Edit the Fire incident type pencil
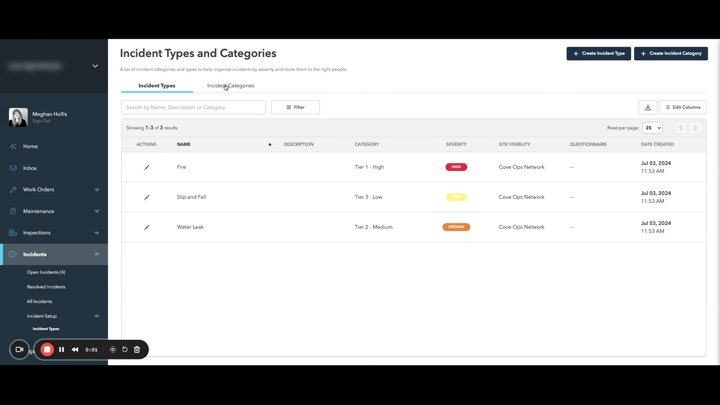 146,167
